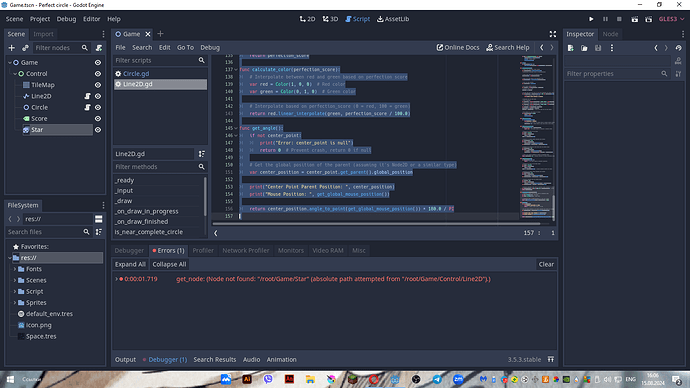Hide the Star node
Image resolution: width=690 pixels, height=388 pixels.
pyautogui.click(x=98, y=130)
